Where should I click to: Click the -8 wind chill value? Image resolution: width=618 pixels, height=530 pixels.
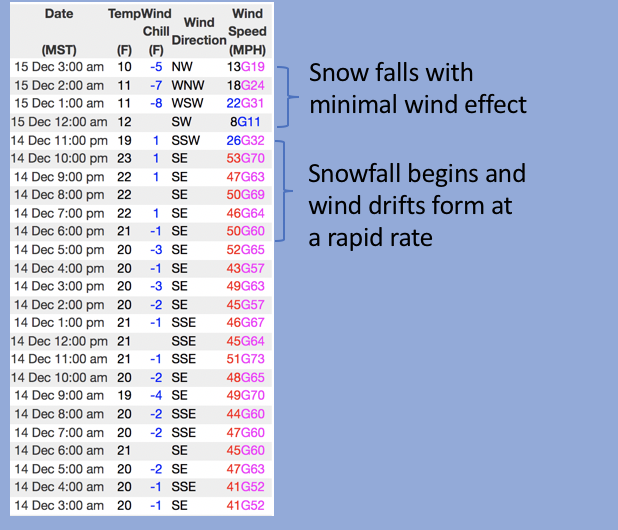tap(154, 103)
